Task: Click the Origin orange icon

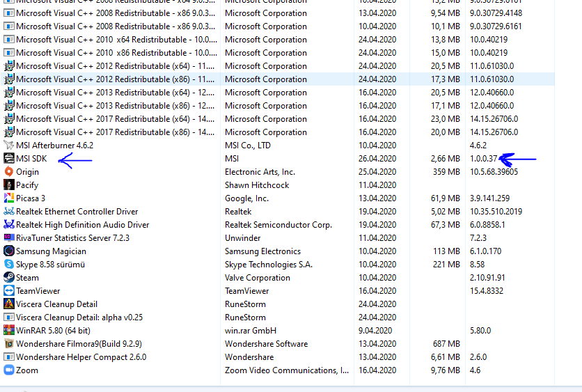Action: (x=9, y=172)
